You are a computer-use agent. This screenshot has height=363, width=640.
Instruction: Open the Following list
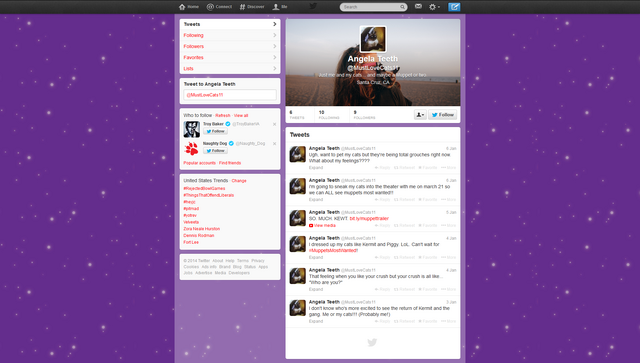point(230,35)
